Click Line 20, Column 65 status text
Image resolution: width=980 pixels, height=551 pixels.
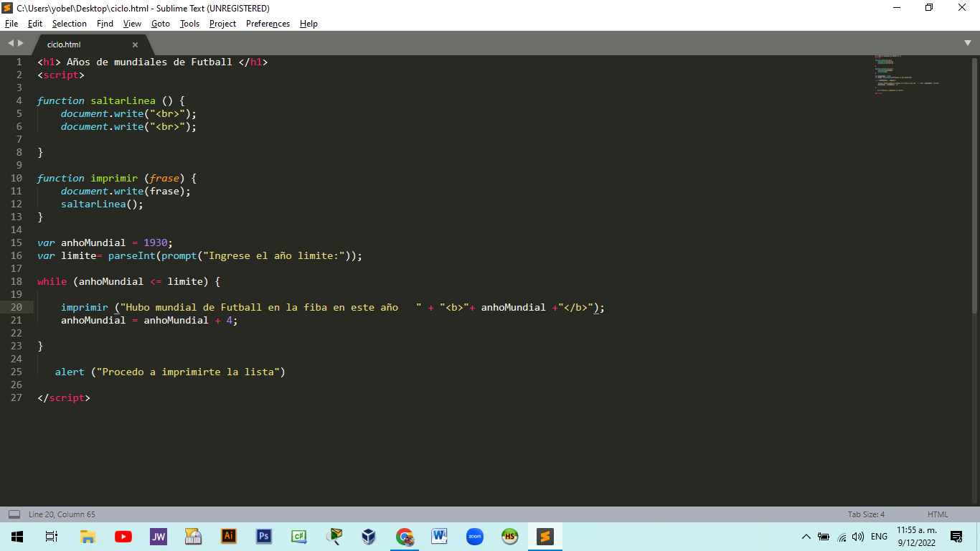[62, 514]
